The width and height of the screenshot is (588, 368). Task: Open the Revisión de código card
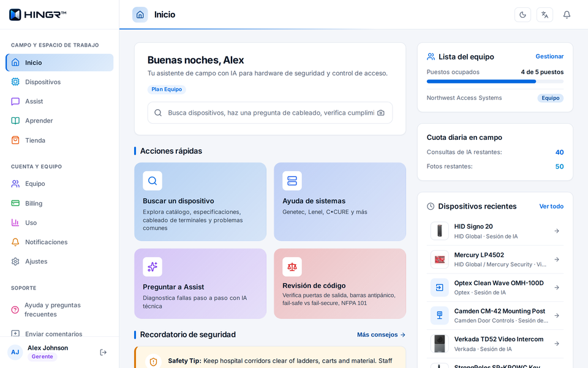340,283
